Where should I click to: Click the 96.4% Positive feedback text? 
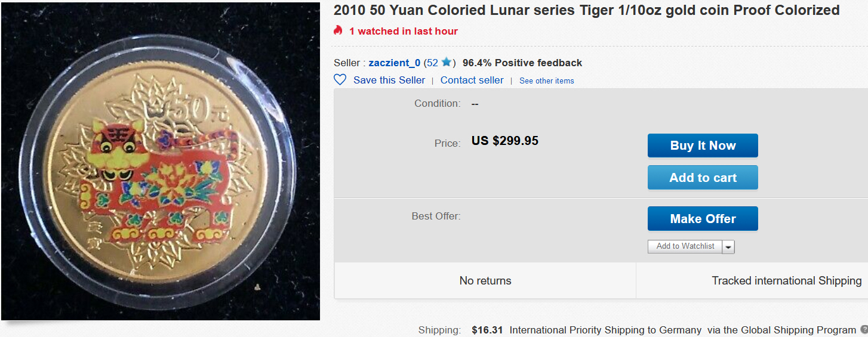(x=522, y=63)
